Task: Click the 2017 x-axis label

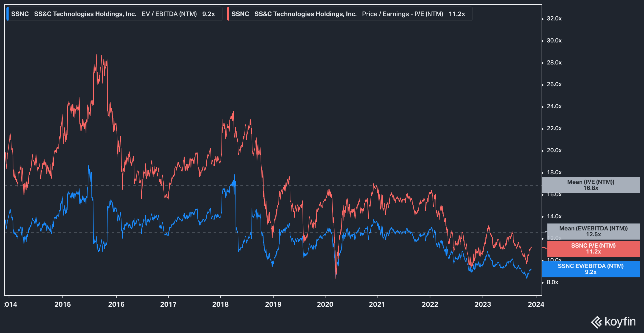Action: (x=168, y=305)
